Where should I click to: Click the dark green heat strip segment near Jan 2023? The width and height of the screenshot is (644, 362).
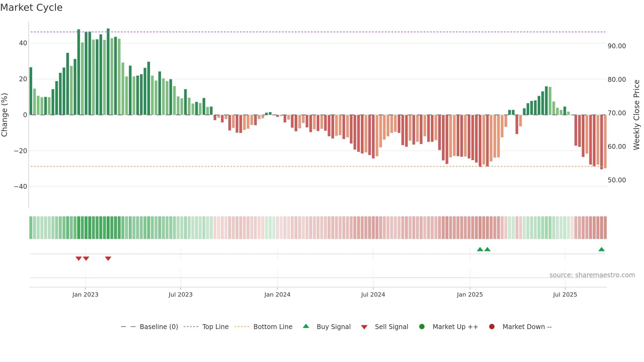(x=86, y=228)
